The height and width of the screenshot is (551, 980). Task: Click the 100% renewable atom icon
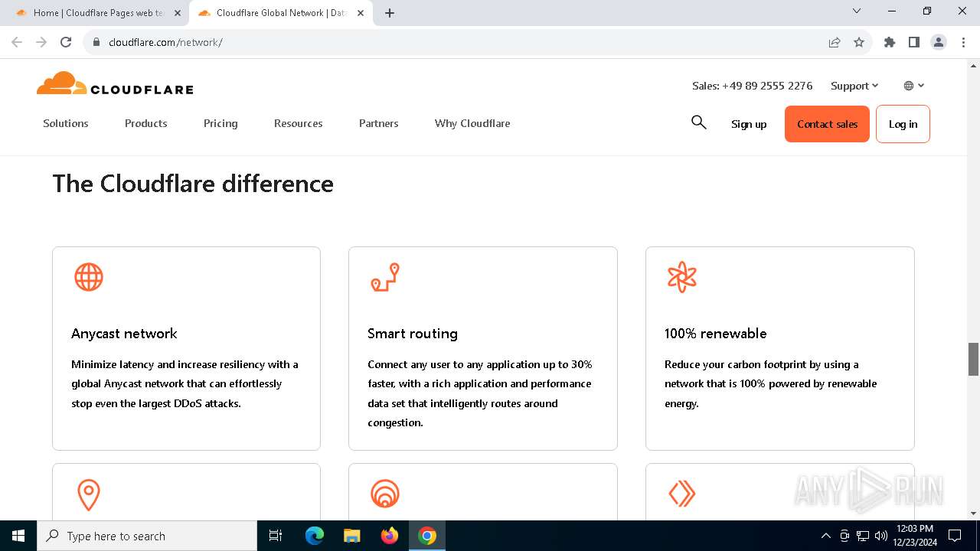click(x=681, y=277)
